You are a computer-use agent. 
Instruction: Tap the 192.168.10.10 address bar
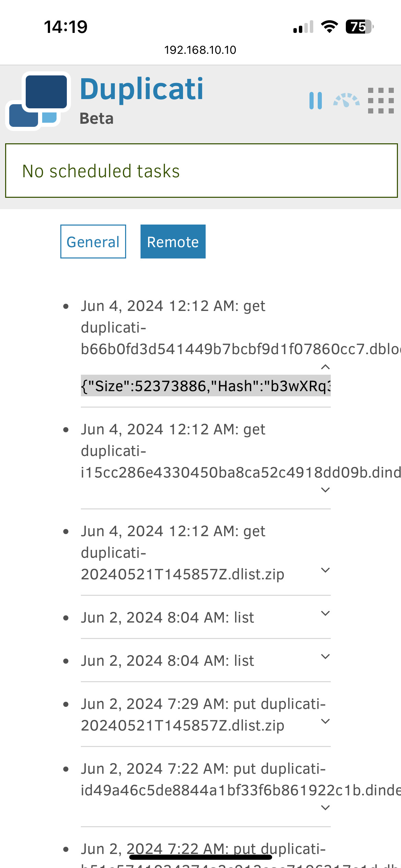coord(200,50)
